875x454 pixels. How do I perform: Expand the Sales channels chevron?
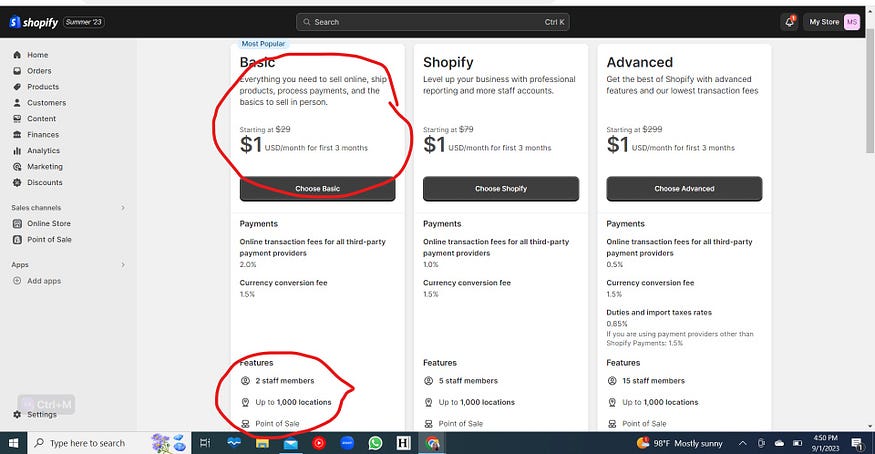(x=123, y=207)
